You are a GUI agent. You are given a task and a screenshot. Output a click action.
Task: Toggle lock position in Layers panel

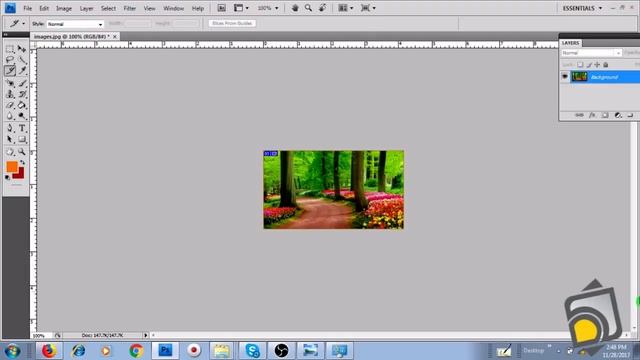coord(597,64)
